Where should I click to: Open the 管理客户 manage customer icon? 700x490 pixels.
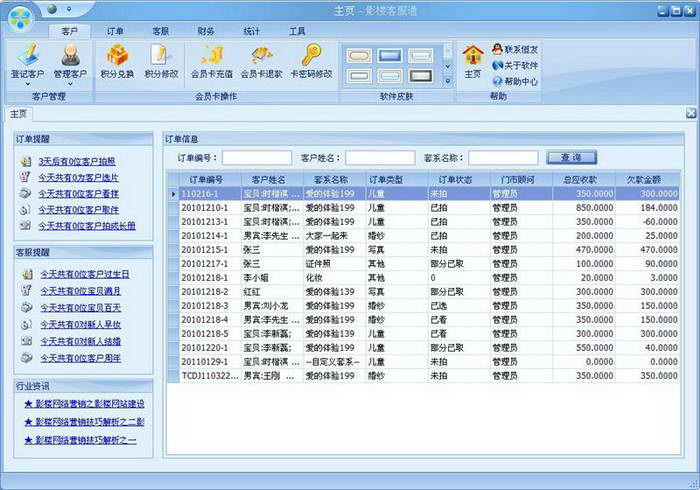tap(70, 55)
